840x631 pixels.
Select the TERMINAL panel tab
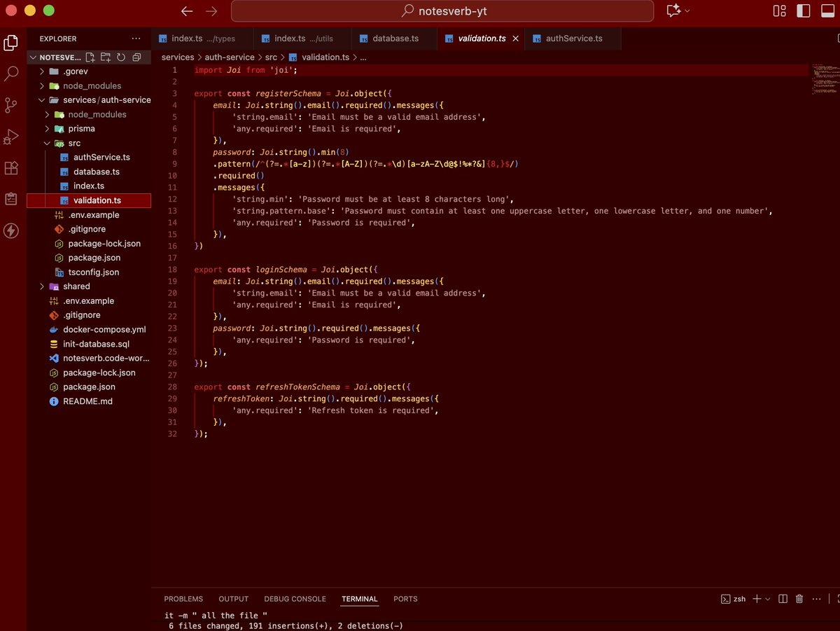360,599
